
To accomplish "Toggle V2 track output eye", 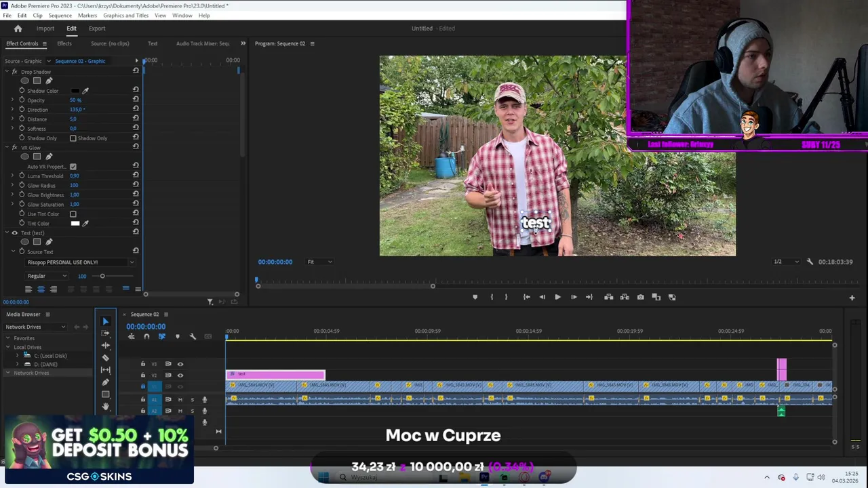I will 180,375.
